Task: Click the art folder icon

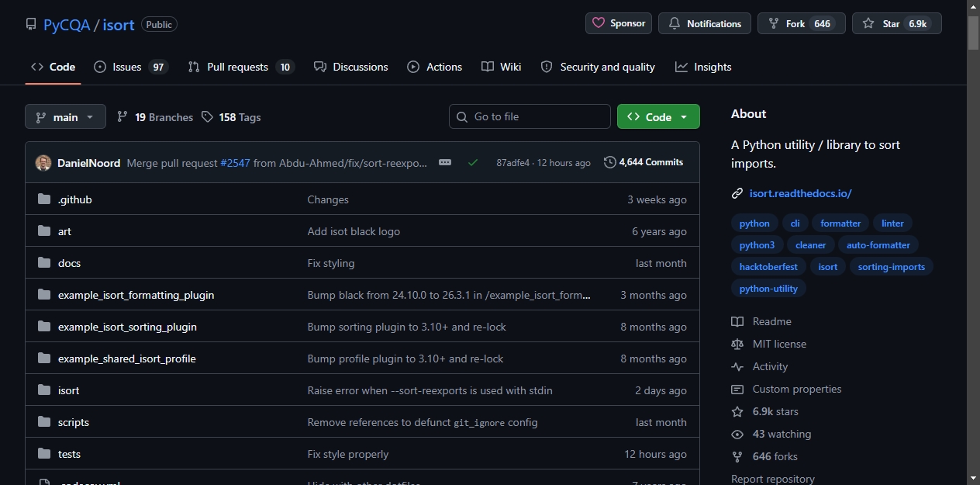Action: 44,231
